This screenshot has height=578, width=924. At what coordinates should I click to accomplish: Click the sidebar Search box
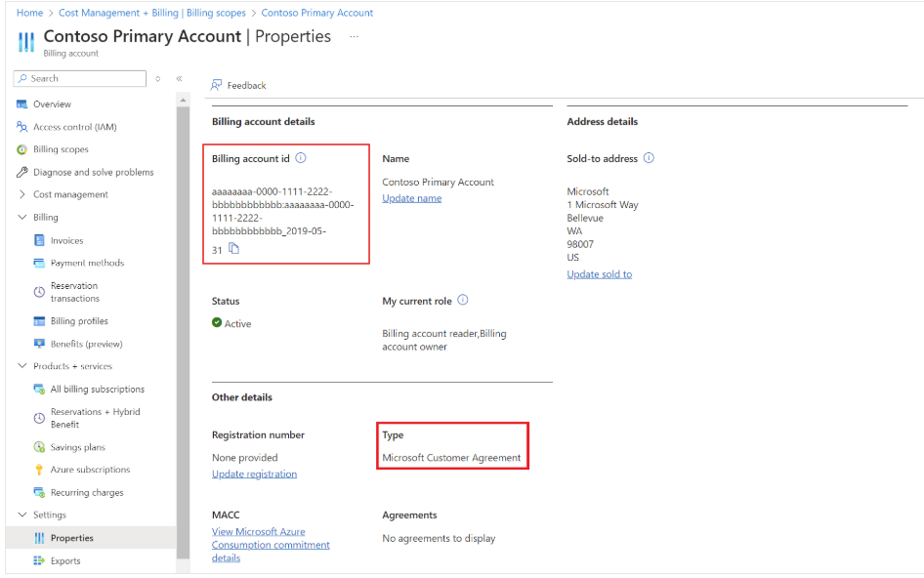[x=80, y=78]
